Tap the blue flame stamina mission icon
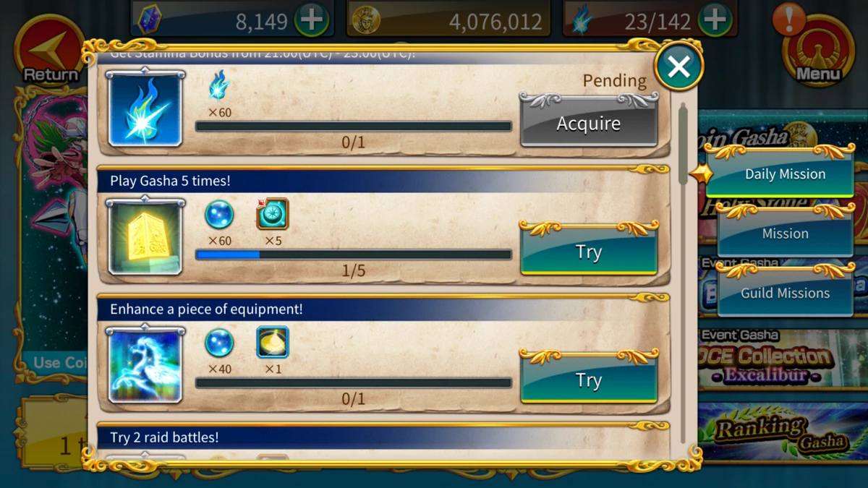Image resolution: width=868 pixels, height=488 pixels. pos(145,108)
